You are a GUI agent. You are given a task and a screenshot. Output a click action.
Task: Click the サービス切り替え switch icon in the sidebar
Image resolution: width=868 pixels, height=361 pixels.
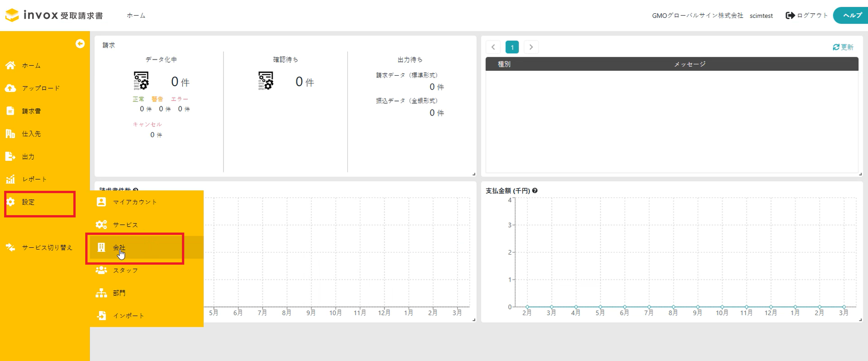[x=10, y=247]
